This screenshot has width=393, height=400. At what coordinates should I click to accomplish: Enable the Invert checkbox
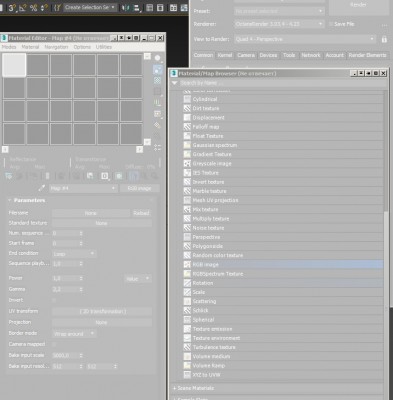pyautogui.click(x=54, y=300)
